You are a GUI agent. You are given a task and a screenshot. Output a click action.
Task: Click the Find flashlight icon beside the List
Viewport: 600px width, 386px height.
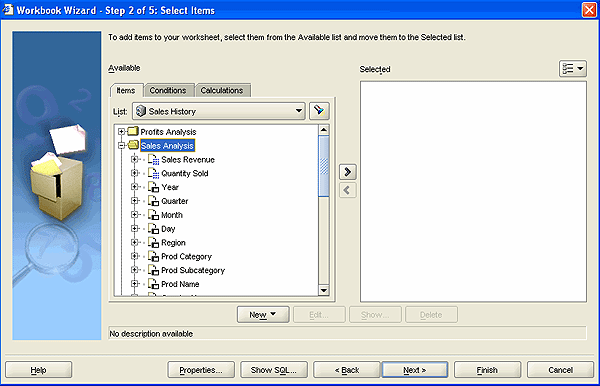[x=319, y=111]
